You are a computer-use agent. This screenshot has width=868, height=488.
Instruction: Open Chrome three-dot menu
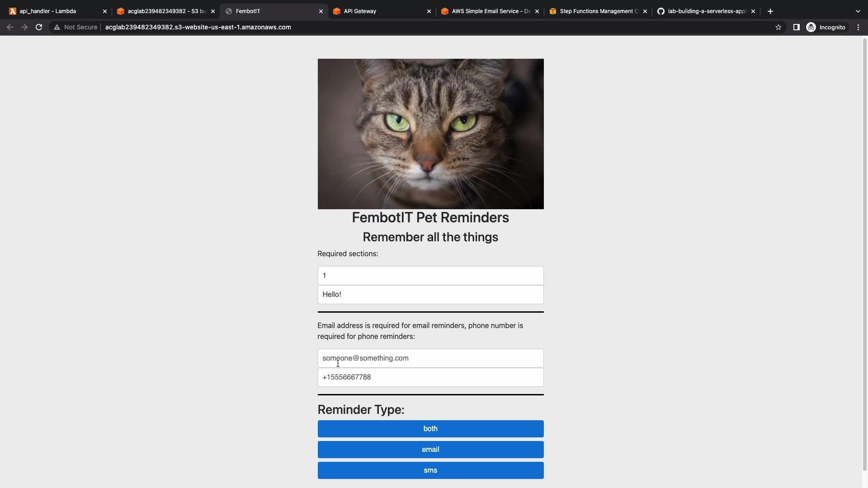[858, 27]
